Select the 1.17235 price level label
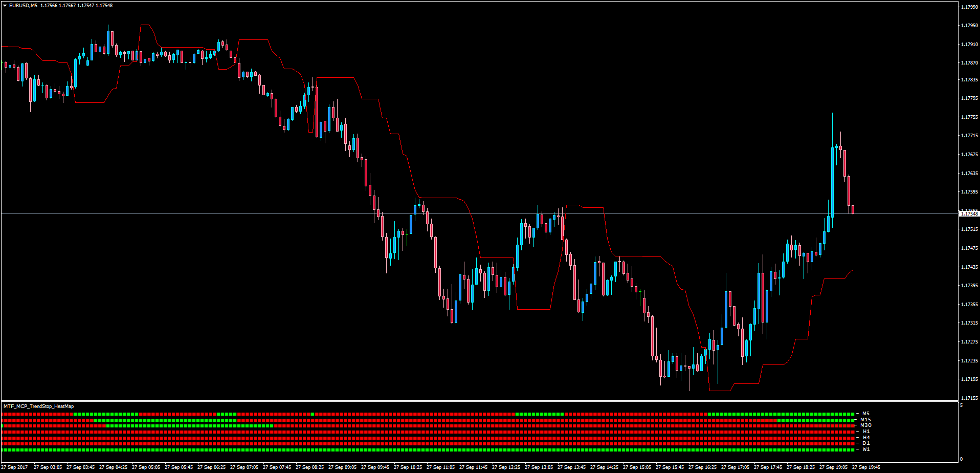 click(969, 361)
